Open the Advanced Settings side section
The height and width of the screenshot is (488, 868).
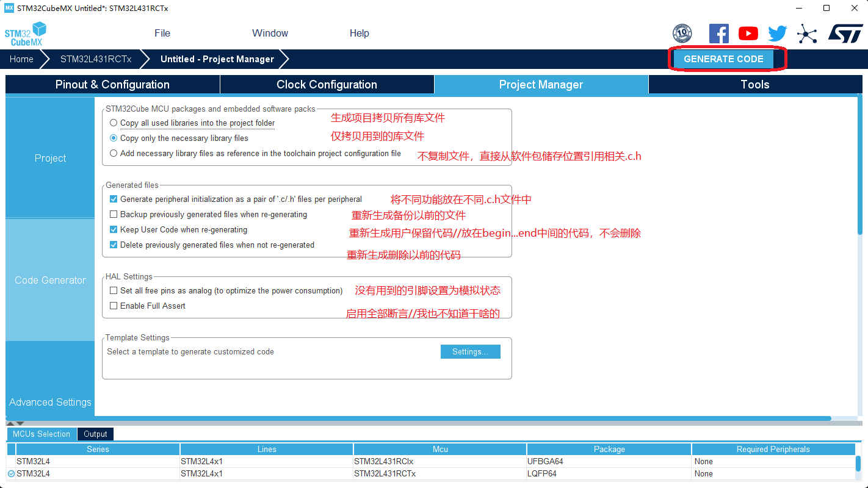click(50, 402)
